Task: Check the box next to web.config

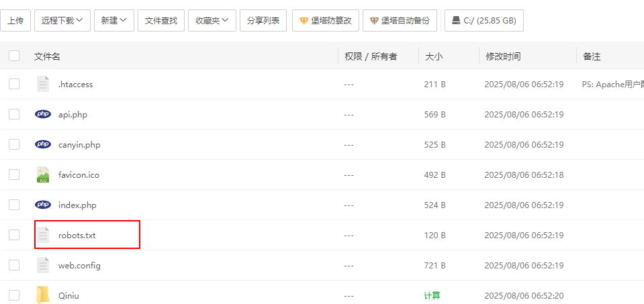Action: coord(14,265)
